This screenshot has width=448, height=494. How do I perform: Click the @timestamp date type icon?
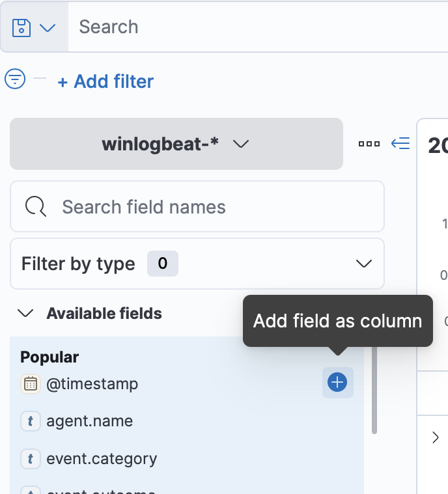31,384
